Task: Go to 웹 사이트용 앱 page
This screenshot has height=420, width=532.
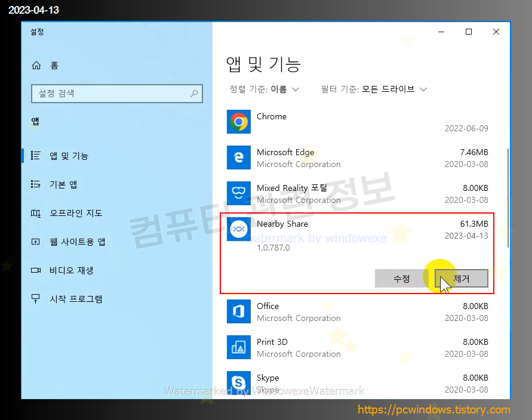Action: pos(78,242)
